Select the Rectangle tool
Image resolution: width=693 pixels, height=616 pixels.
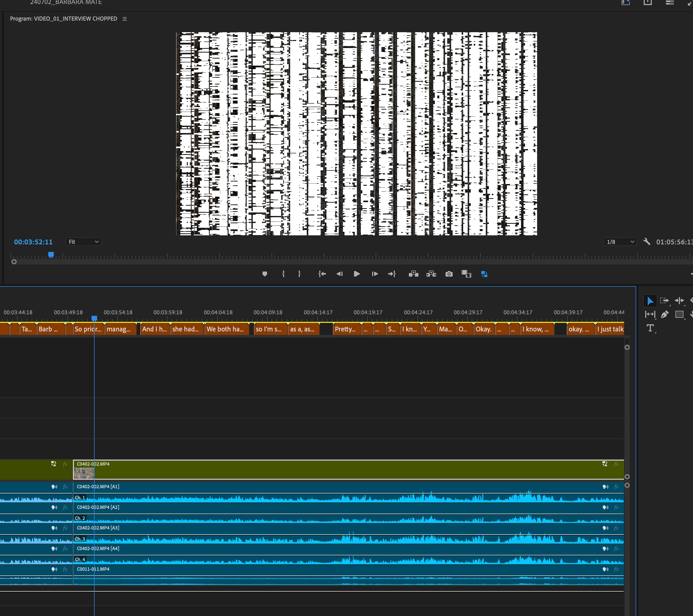(679, 315)
